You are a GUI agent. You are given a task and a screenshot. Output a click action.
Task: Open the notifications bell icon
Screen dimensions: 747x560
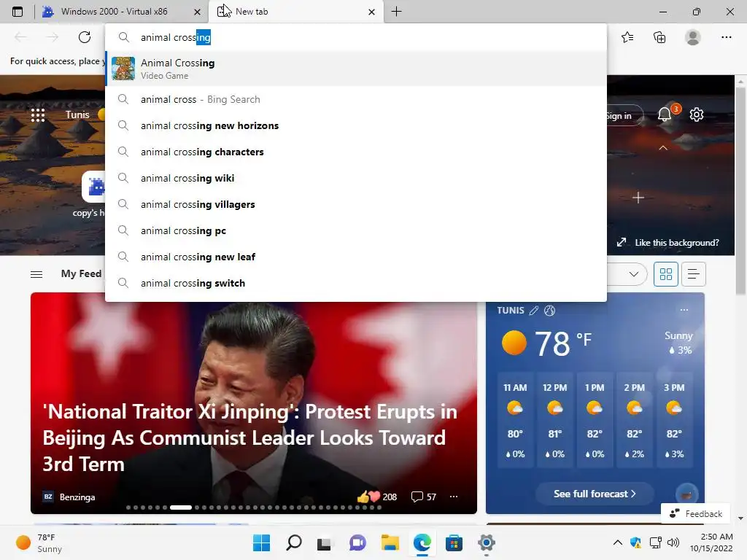point(665,114)
